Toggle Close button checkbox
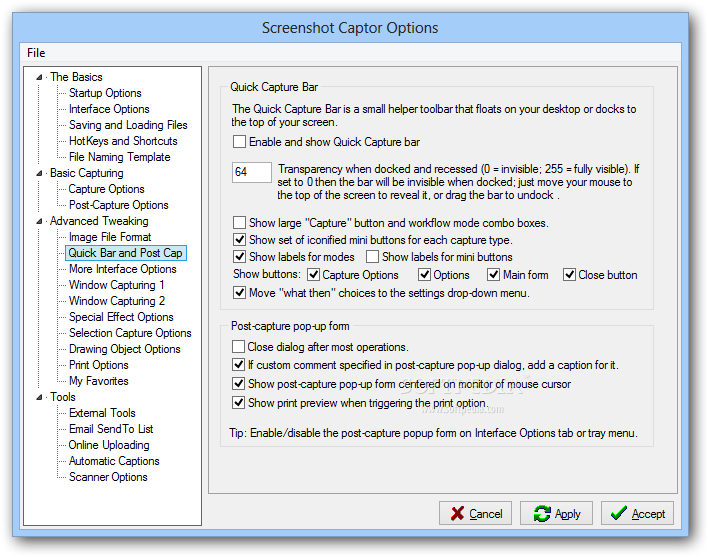The image size is (709, 557). coord(569,274)
